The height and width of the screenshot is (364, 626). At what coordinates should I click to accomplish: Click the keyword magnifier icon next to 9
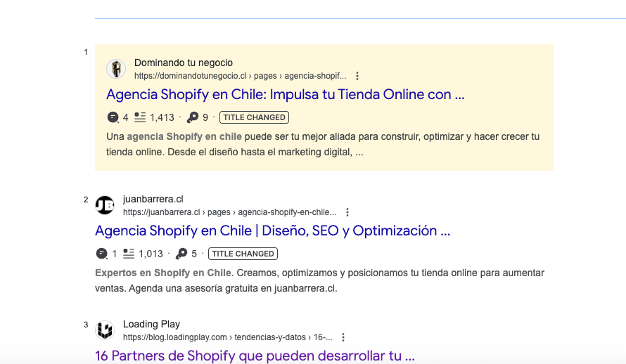[x=193, y=117]
